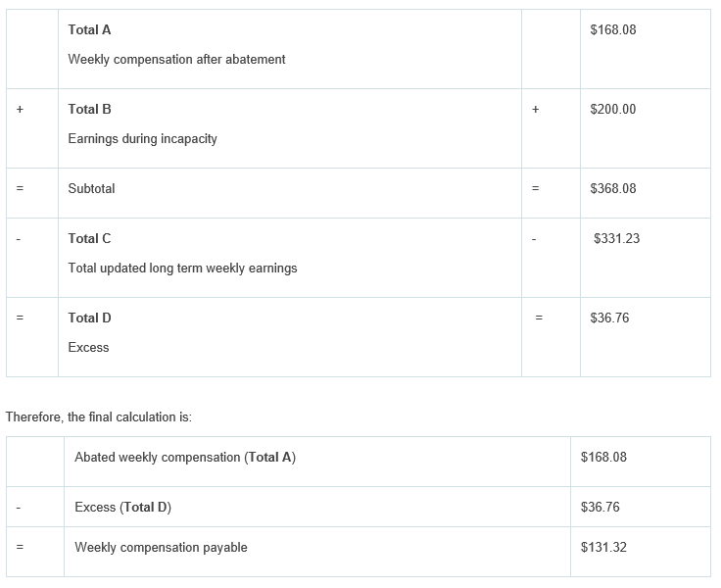Click the minus sign left of Total C
This screenshot has height=588, width=721.
[x=20, y=239]
